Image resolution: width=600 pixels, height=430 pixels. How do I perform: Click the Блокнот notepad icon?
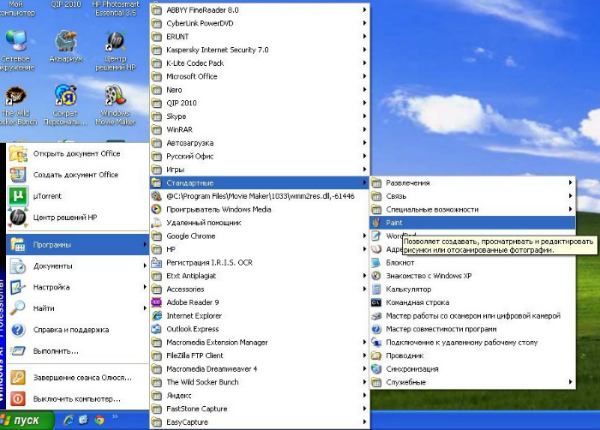(377, 262)
